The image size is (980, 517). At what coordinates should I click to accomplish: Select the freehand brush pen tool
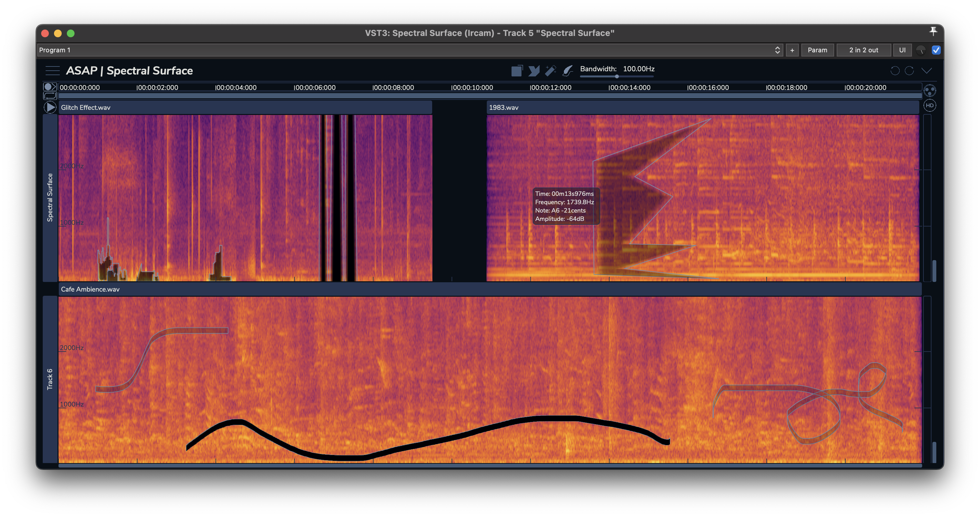[x=568, y=71]
